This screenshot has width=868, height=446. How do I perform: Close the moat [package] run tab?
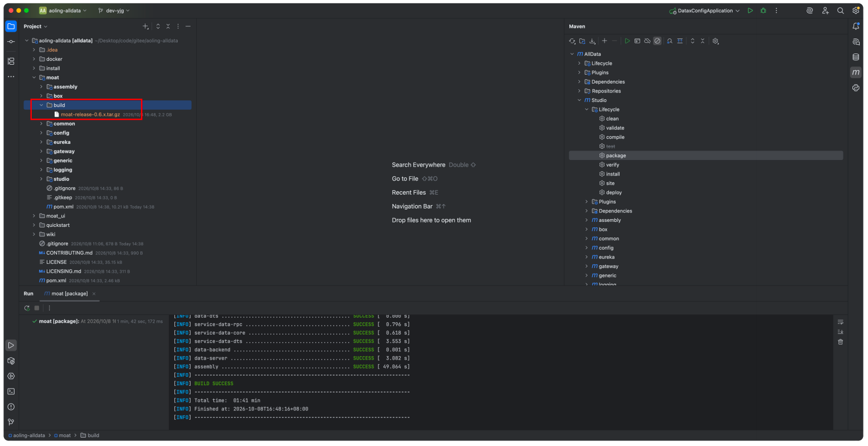point(94,294)
